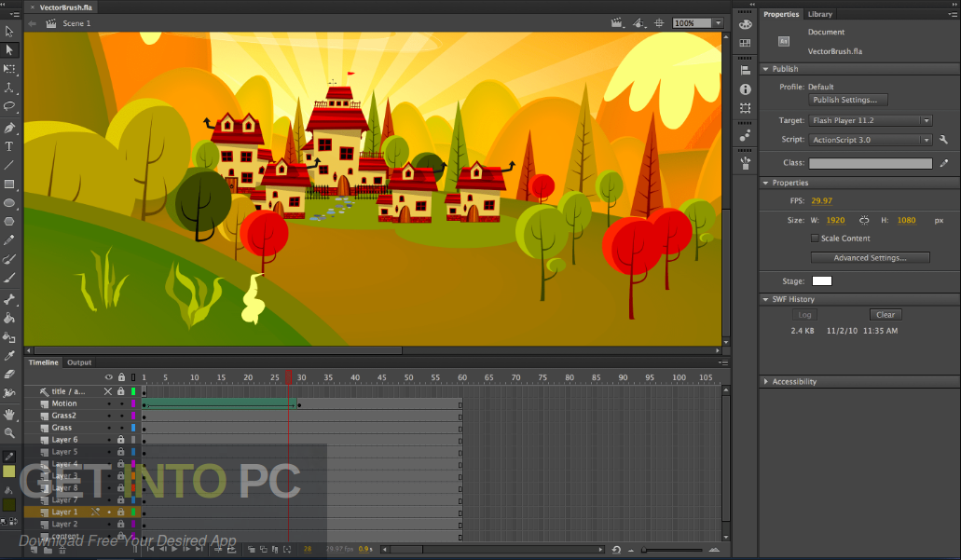961x560 pixels.
Task: Collapse the Publish section
Action: pos(765,69)
